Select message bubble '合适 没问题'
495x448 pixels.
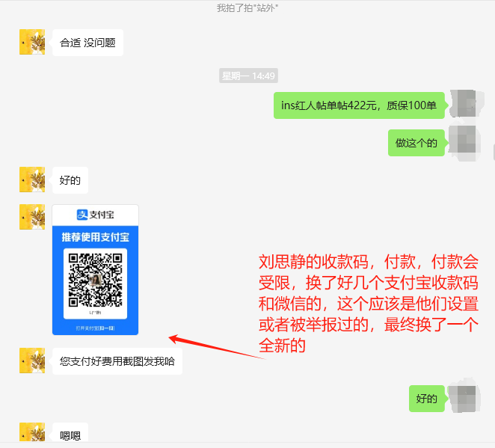click(87, 43)
